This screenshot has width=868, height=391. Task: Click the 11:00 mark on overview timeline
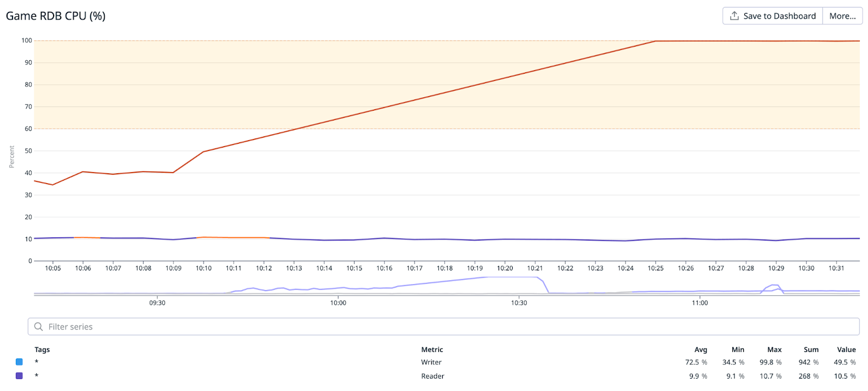[x=700, y=302]
